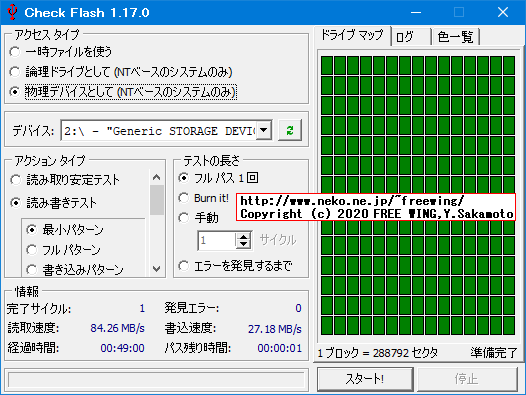The image size is (526, 395).
Task: Click the パス残り時間 value 00:00:01
Action: coord(280,348)
